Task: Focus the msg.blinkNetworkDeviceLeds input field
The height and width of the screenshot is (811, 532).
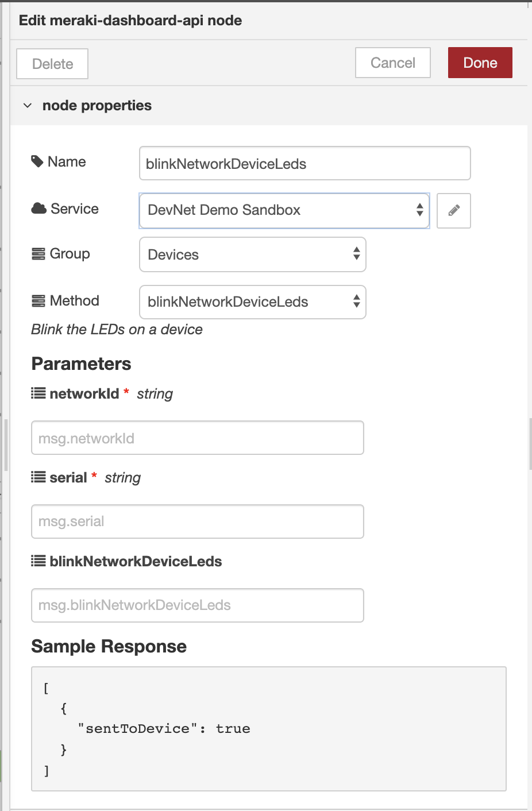Action: (198, 605)
